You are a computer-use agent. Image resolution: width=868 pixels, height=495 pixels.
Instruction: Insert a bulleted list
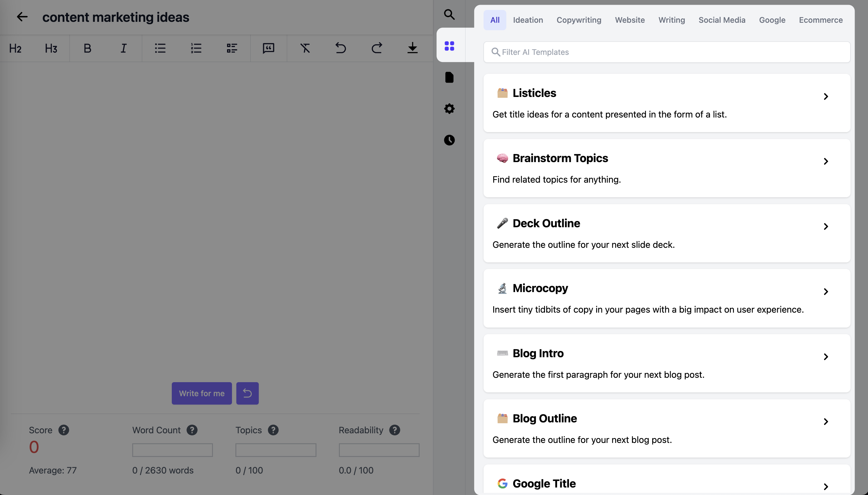(x=160, y=48)
